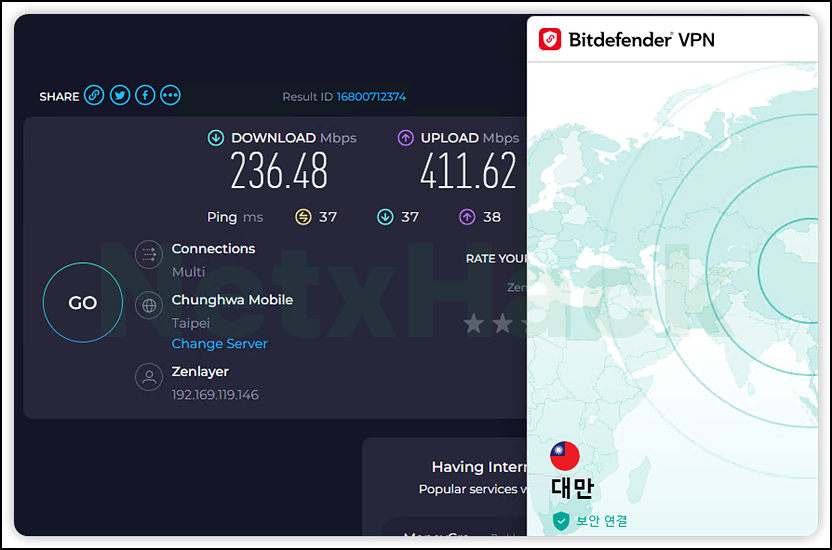Click the download ping latency icon

385,217
